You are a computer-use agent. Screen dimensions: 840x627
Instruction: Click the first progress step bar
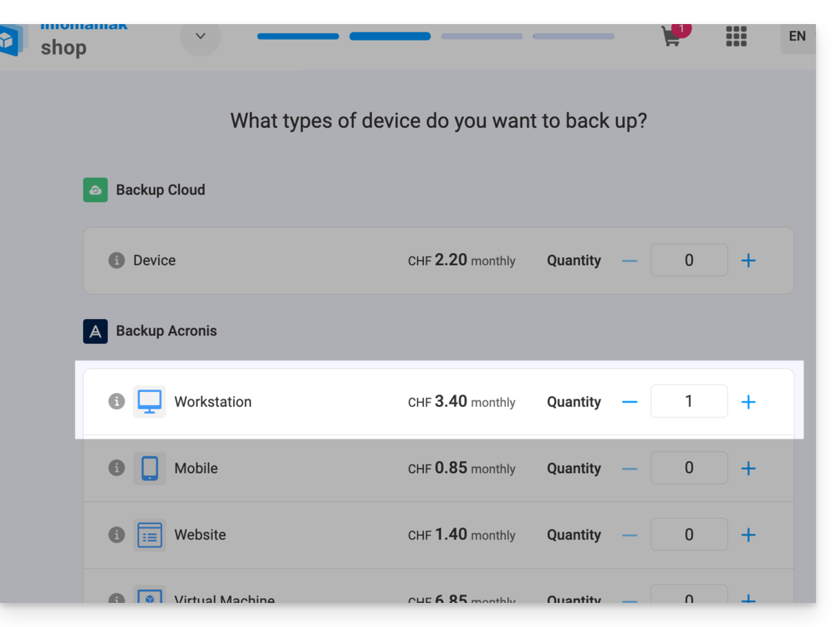(x=298, y=36)
